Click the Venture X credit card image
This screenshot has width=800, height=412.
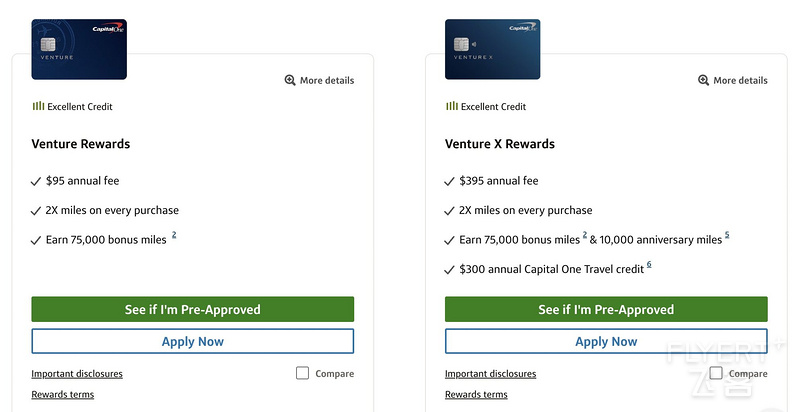(492, 49)
